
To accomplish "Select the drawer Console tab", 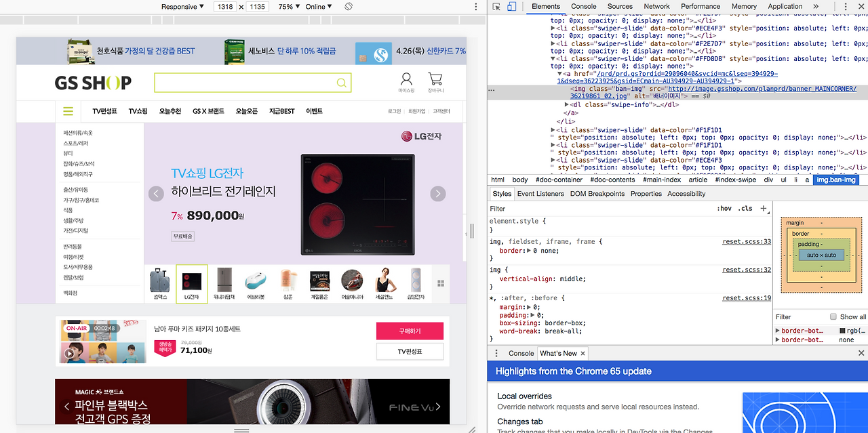I will 521,353.
